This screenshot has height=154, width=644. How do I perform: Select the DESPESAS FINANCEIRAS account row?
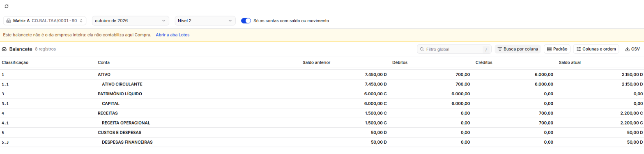[x=322, y=142]
